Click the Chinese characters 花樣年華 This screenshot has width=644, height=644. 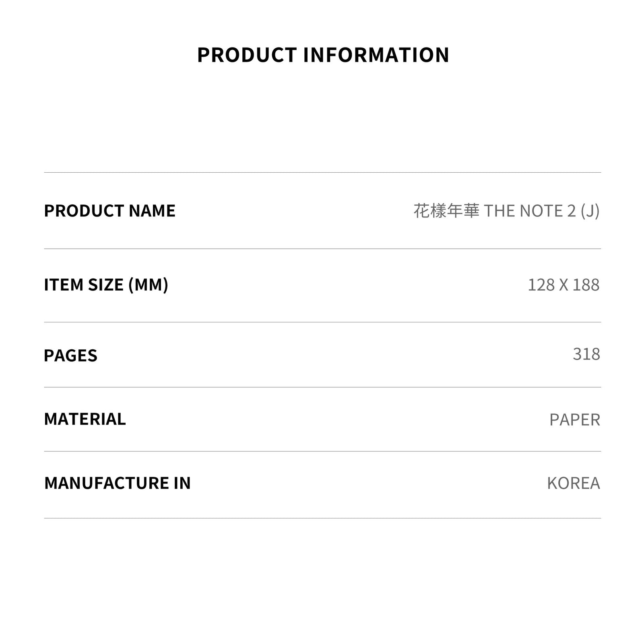(446, 211)
